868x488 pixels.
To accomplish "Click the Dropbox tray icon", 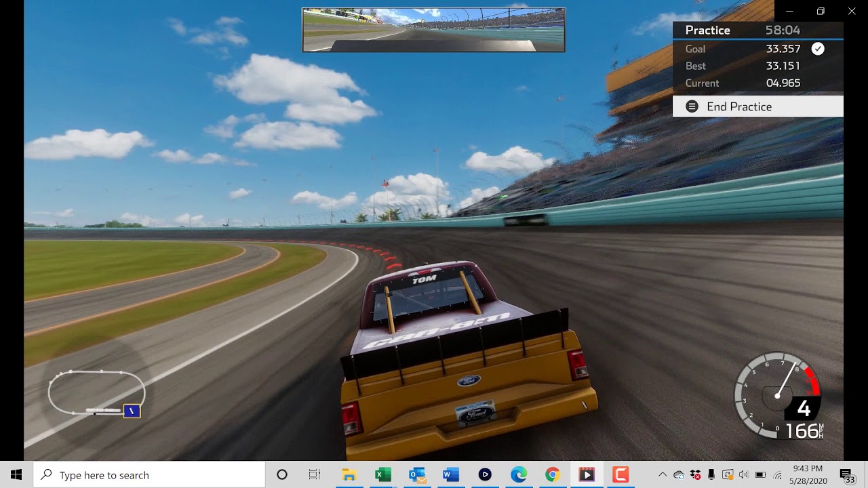I will pyautogui.click(x=695, y=475).
